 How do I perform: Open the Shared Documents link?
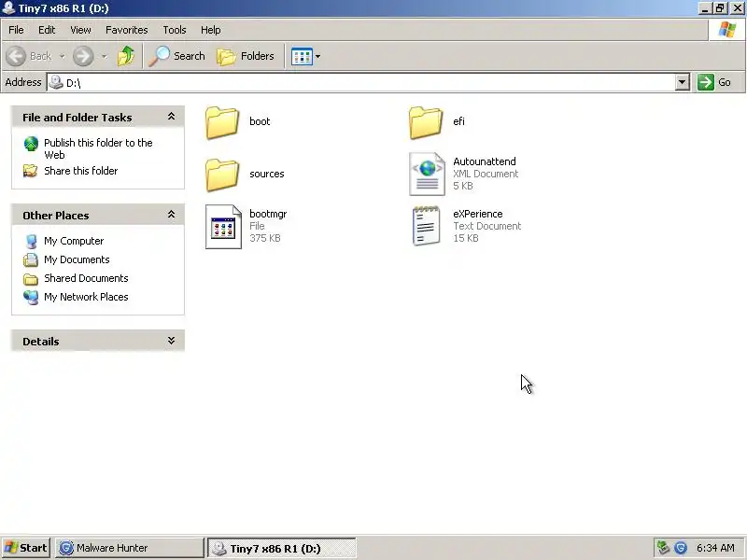[x=86, y=278]
